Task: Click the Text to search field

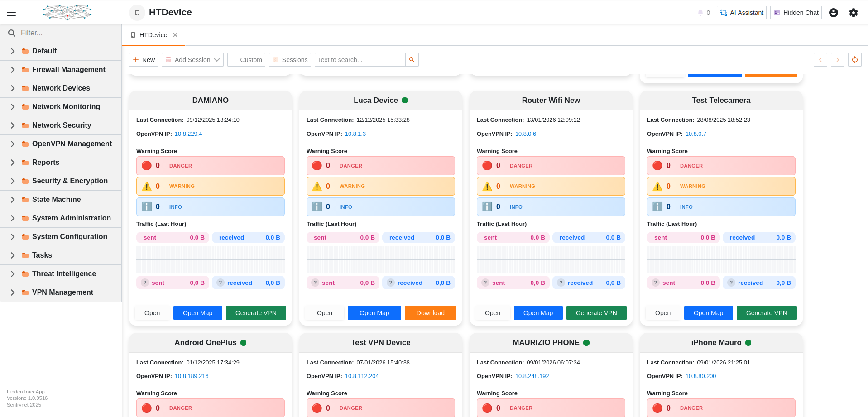Action: click(360, 60)
